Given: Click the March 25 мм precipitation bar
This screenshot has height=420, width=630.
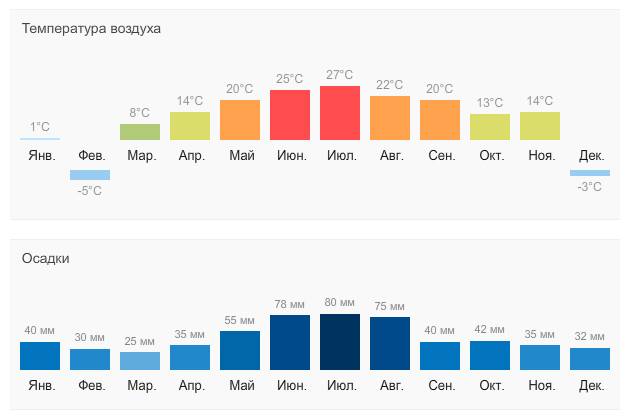Looking at the screenshot, I should coord(140,361).
